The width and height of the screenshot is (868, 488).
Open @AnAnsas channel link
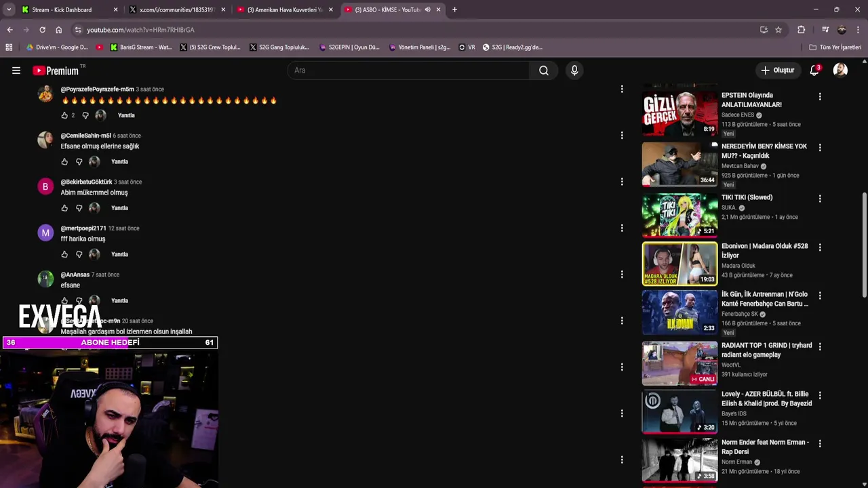click(75, 274)
